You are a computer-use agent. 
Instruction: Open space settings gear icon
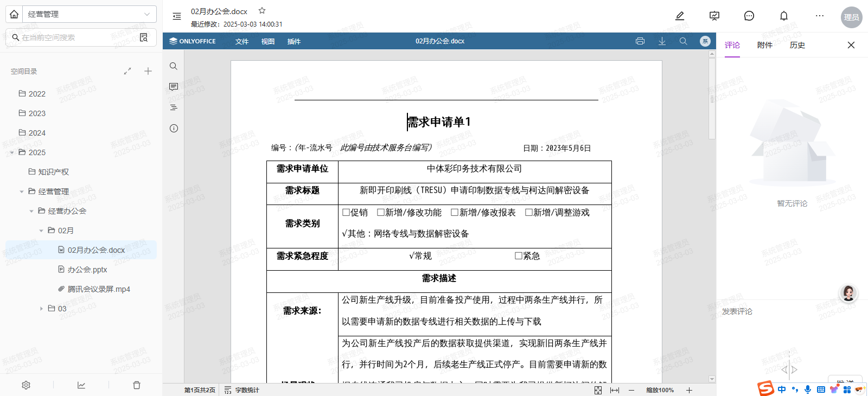(26, 385)
